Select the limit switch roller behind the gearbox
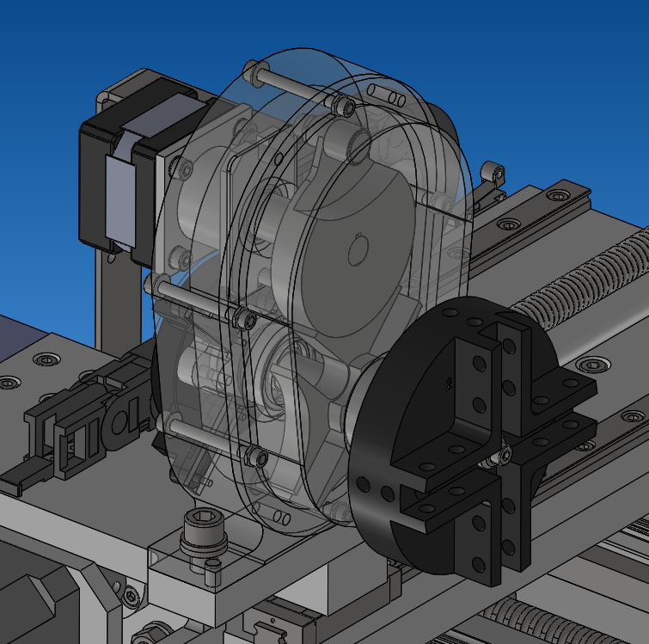Image resolution: width=649 pixels, height=644 pixels. (x=493, y=171)
